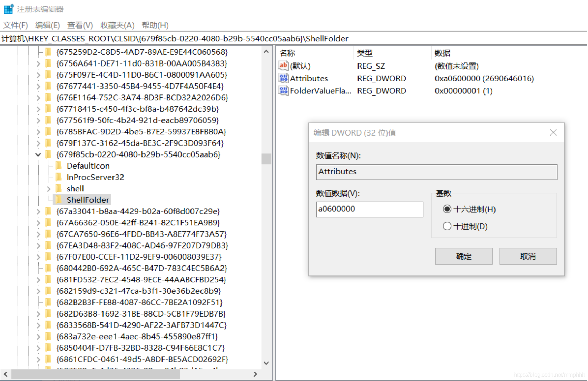Click the REG_SZ icon of the (默认) value
588x381 pixels.
click(x=283, y=66)
